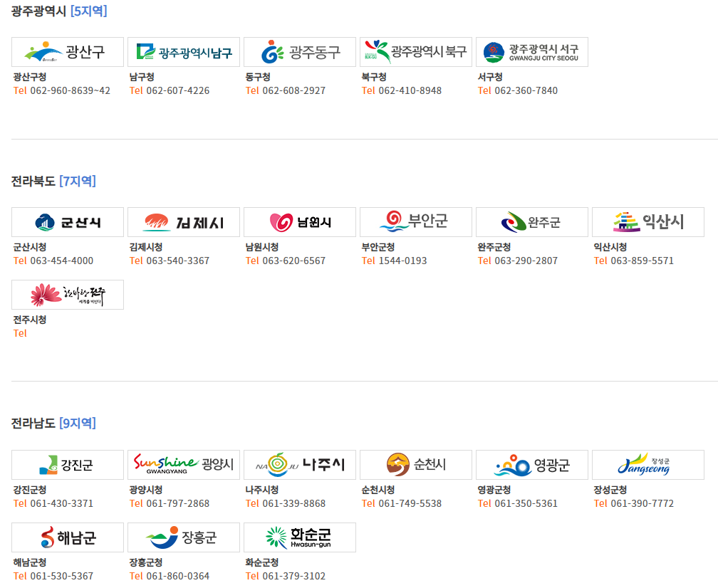Click phone number 061-430-3371
The height and width of the screenshot is (588, 718).
(62, 503)
